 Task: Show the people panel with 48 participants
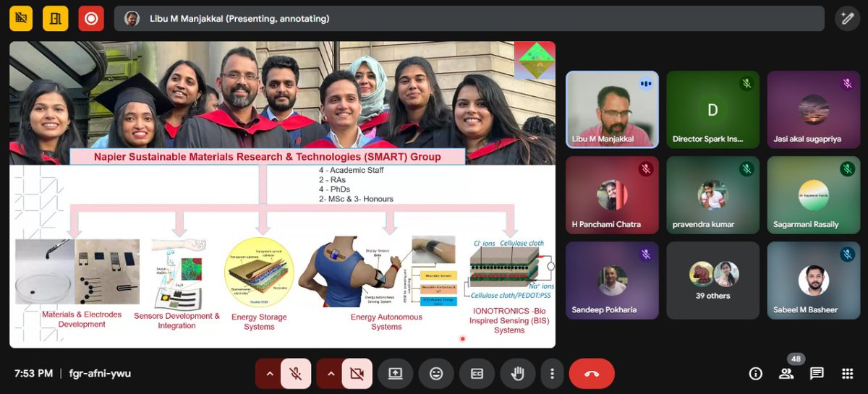pyautogui.click(x=786, y=374)
